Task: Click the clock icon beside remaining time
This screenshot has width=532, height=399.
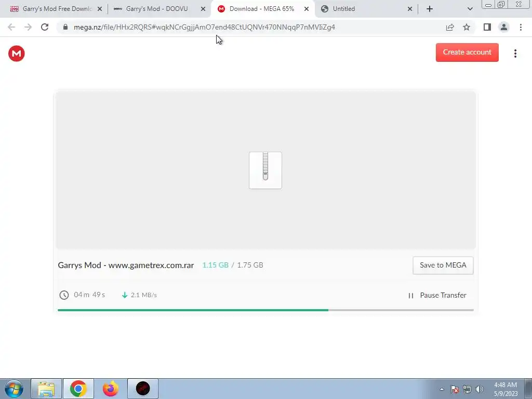Action: tap(64, 295)
